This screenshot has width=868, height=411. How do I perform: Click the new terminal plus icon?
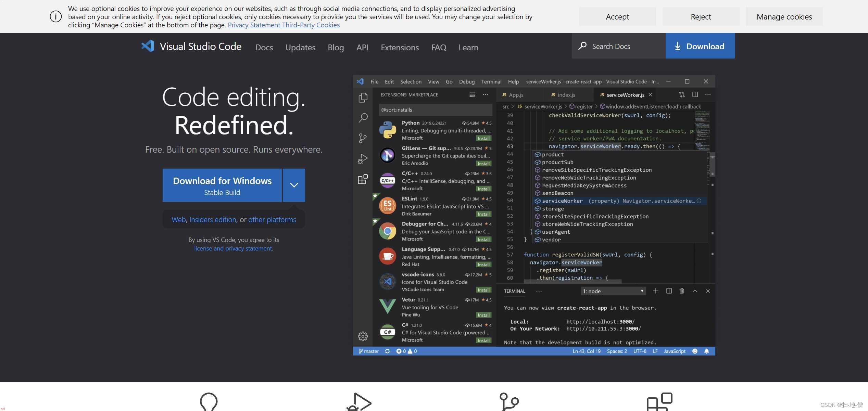tap(655, 291)
